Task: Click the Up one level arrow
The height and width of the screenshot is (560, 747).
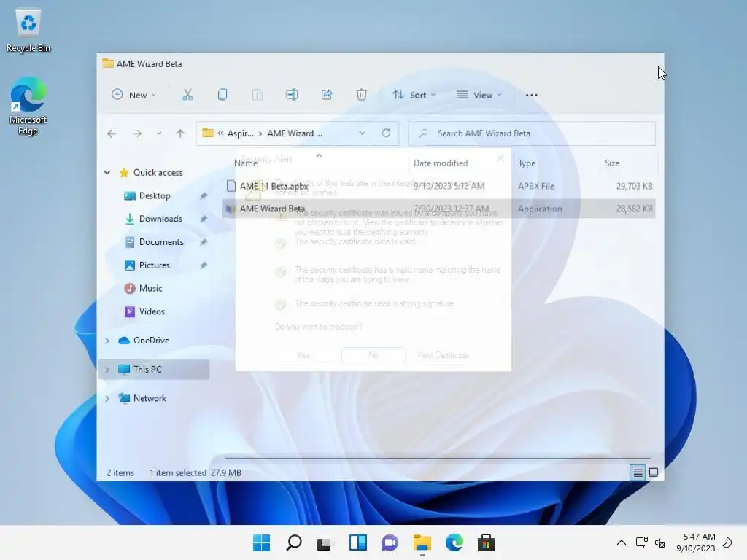Action: click(x=180, y=134)
